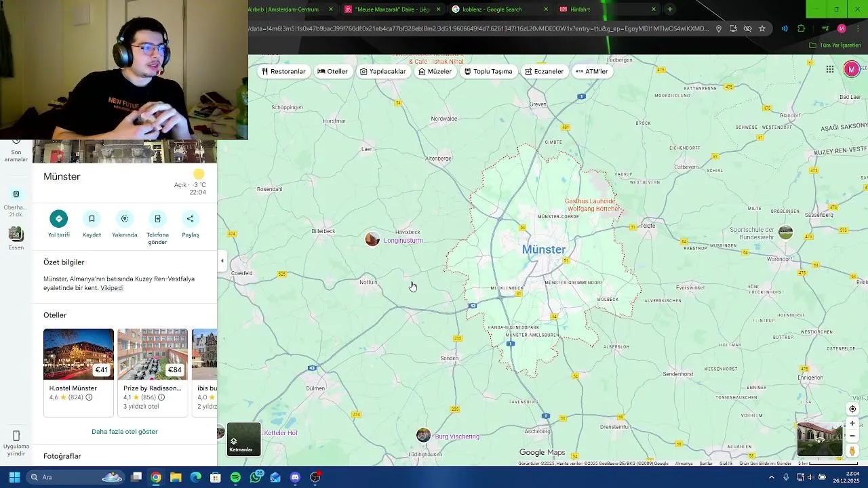This screenshot has width=868, height=488.
Task: Click the Münster city label on map
Action: point(544,250)
